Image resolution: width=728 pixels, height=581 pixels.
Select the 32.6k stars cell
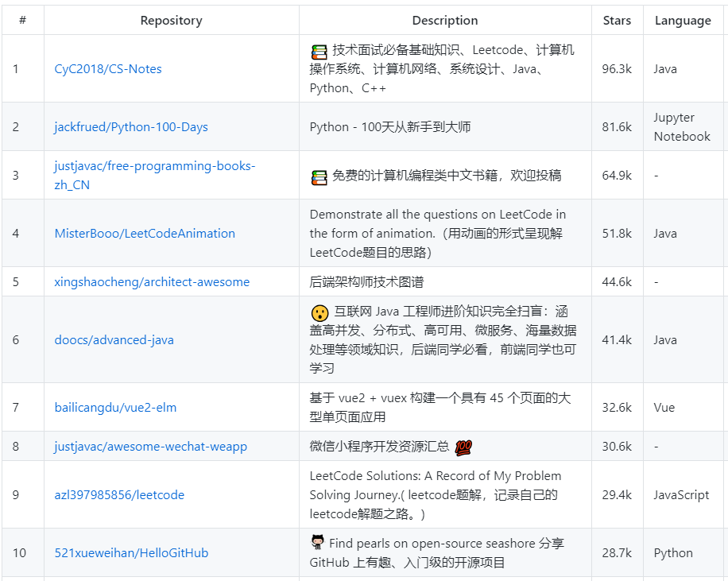point(617,407)
